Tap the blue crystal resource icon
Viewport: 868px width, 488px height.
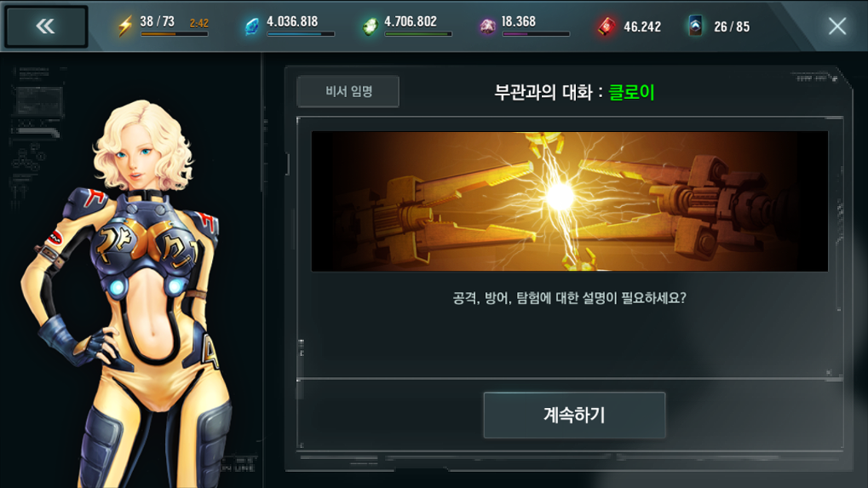252,26
